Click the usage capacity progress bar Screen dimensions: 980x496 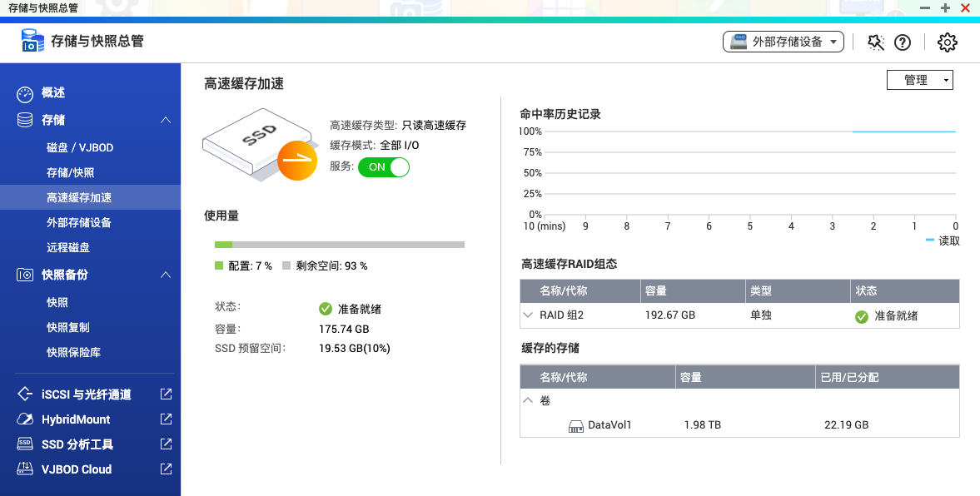pos(340,244)
